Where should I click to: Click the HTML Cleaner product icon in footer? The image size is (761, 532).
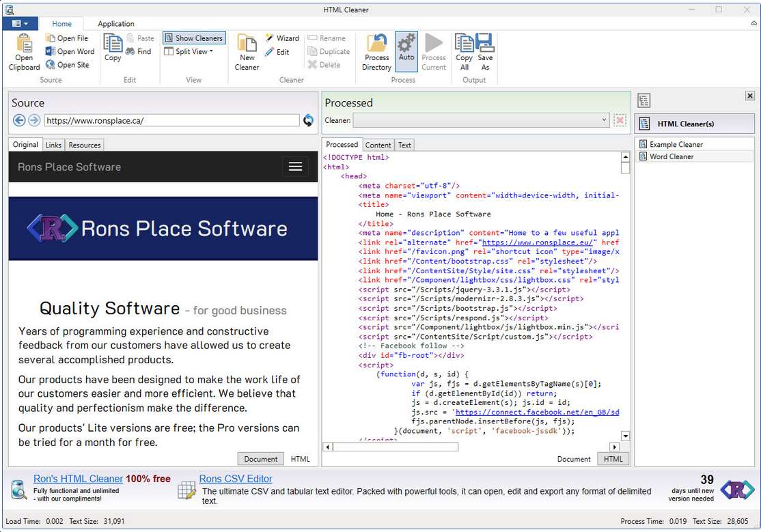18,489
